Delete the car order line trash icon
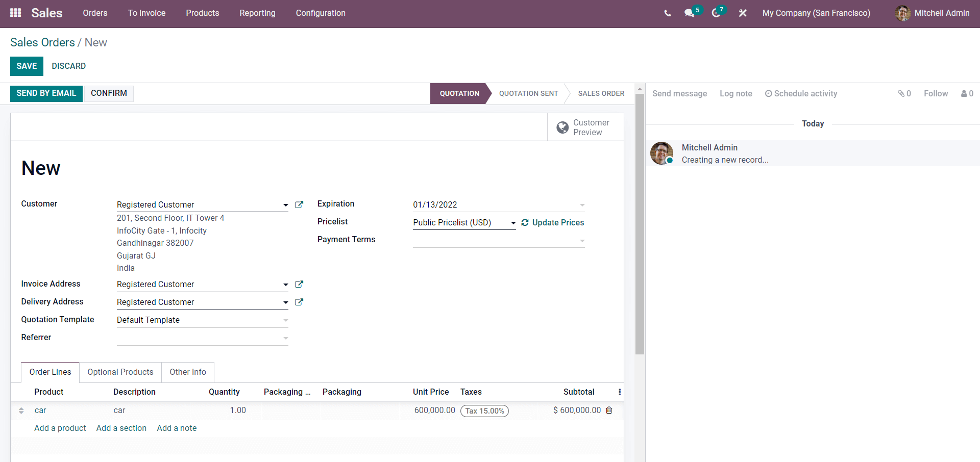Screen dimensions: 980x462 click(609, 410)
